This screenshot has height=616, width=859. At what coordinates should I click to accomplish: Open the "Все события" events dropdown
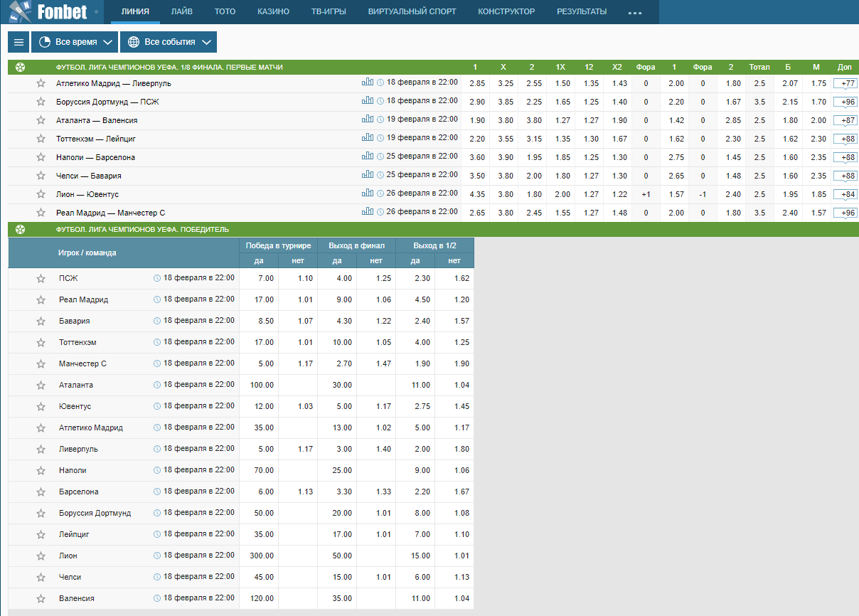click(x=169, y=42)
